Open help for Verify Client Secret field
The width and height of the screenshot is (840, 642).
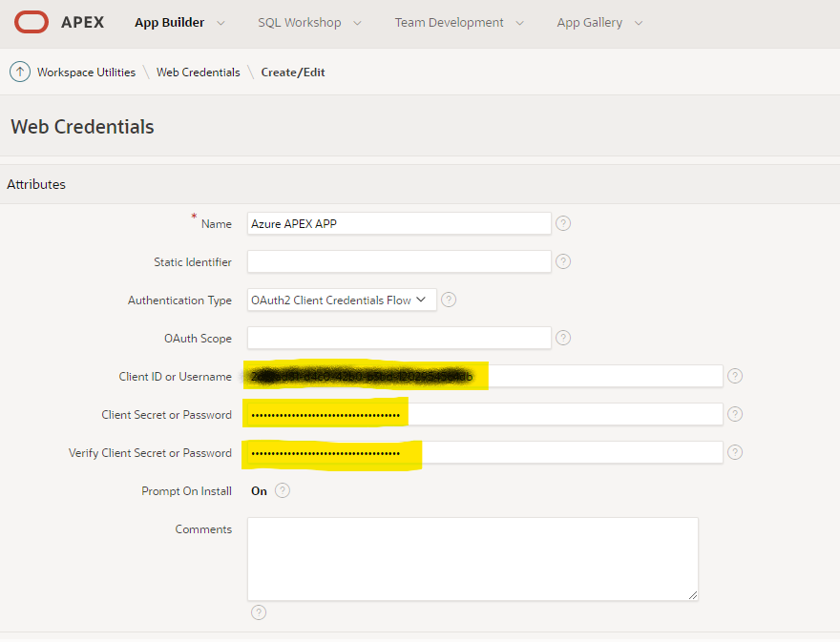click(x=734, y=452)
